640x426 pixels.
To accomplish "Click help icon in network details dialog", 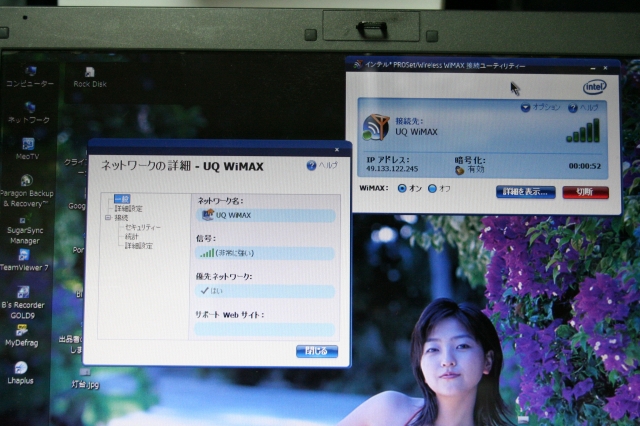I will tap(311, 165).
